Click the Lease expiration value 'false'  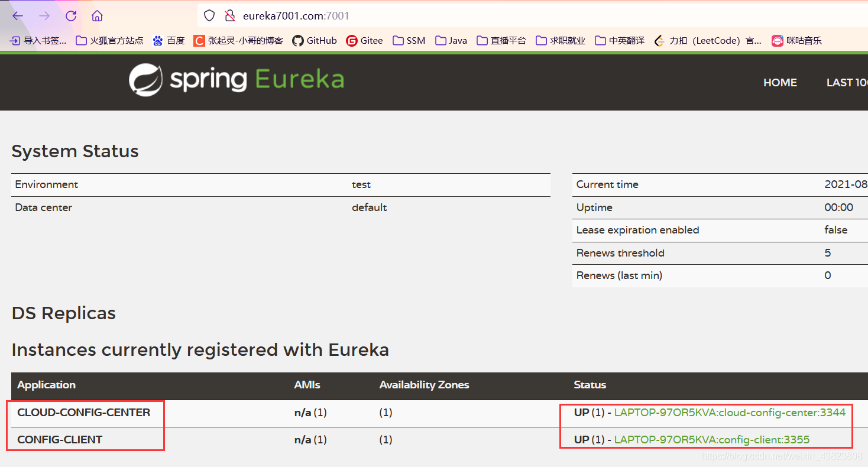[x=836, y=230]
